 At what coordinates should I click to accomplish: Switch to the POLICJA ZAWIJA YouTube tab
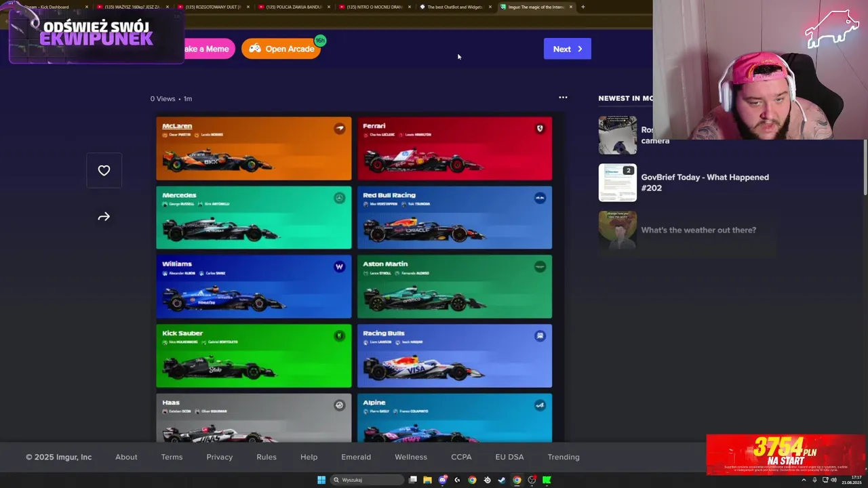(x=294, y=7)
